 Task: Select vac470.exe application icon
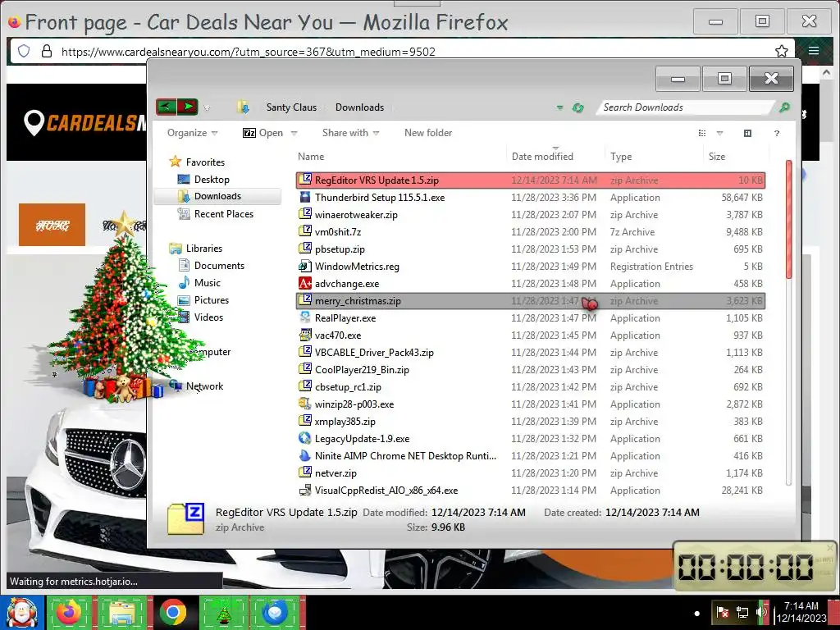pyautogui.click(x=305, y=336)
